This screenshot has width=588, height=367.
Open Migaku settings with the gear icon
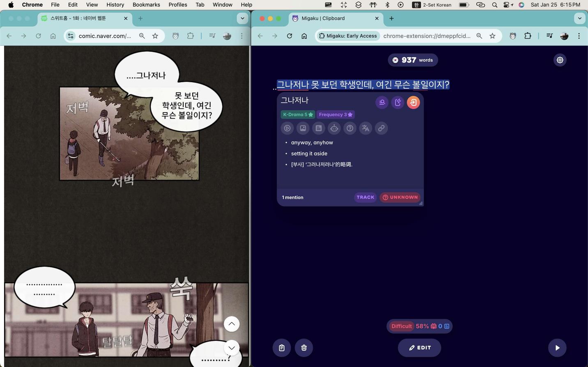(x=560, y=60)
